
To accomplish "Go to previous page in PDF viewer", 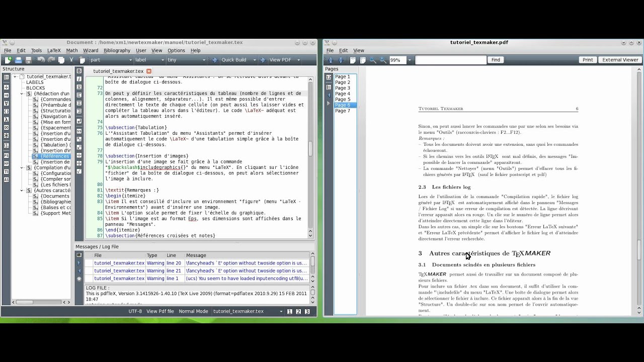I will point(331,60).
